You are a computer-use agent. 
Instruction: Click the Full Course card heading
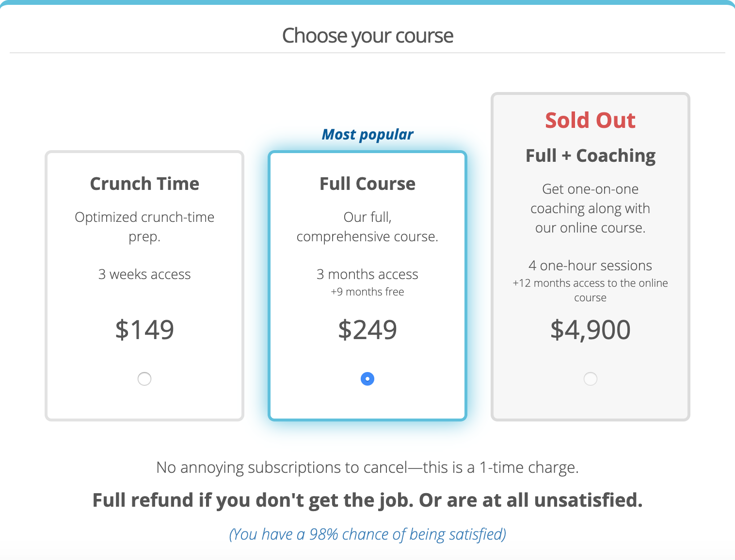pos(367,184)
